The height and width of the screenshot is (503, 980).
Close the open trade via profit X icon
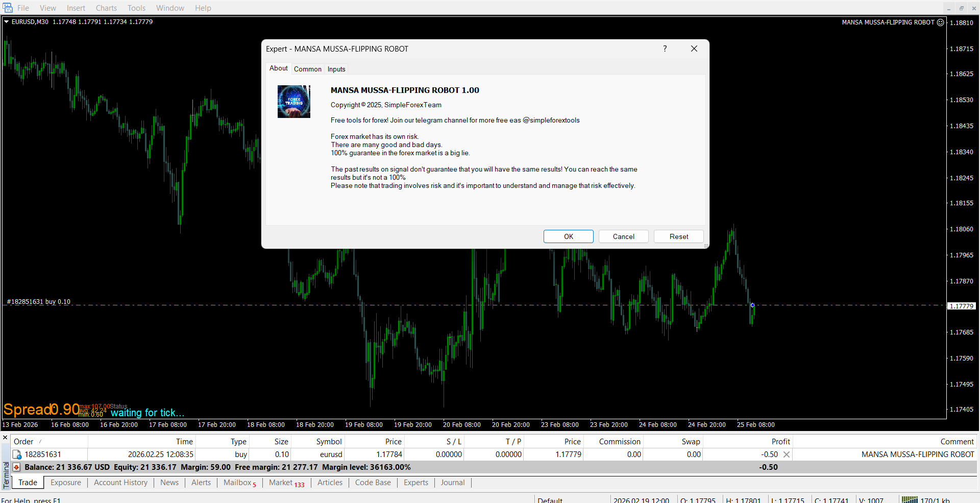click(x=787, y=454)
